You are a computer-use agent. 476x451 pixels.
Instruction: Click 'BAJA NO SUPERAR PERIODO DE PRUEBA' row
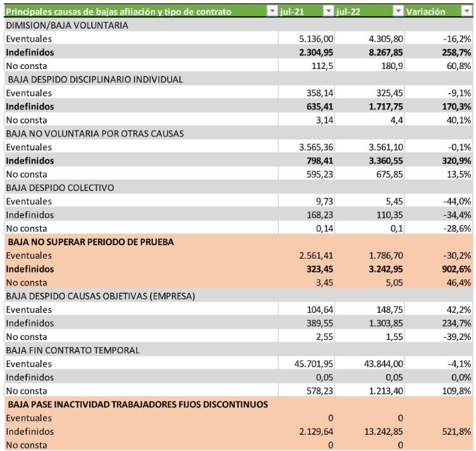point(239,242)
